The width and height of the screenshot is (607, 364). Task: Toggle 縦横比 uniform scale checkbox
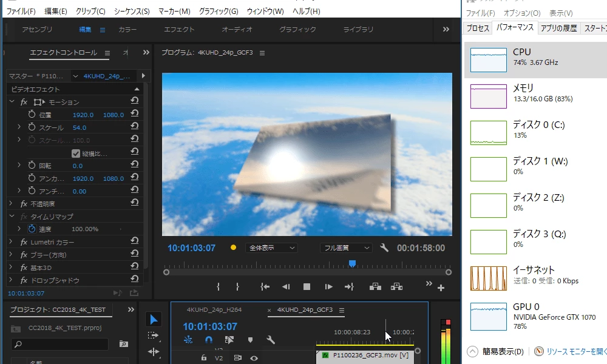pyautogui.click(x=76, y=153)
